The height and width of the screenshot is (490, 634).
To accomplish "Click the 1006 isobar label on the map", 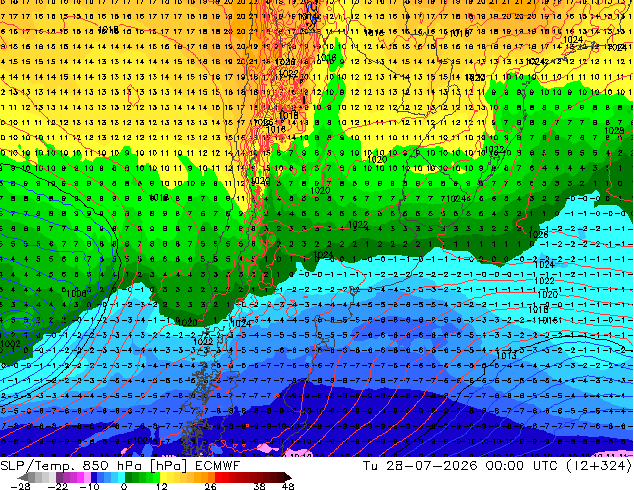I will [x=76, y=294].
